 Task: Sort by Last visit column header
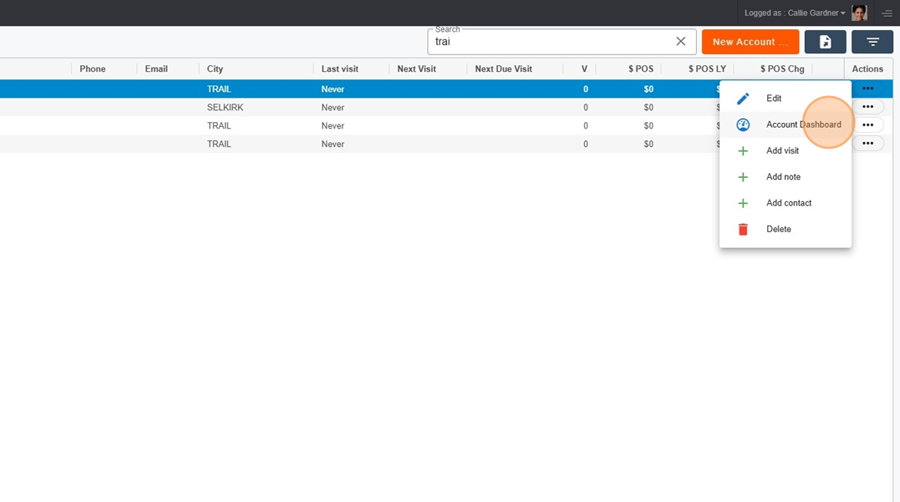pyautogui.click(x=340, y=69)
